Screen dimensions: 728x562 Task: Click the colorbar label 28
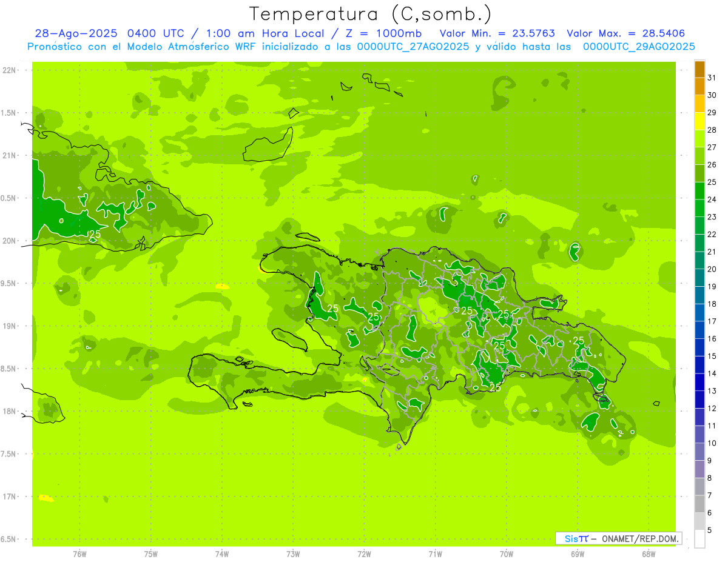tap(712, 130)
